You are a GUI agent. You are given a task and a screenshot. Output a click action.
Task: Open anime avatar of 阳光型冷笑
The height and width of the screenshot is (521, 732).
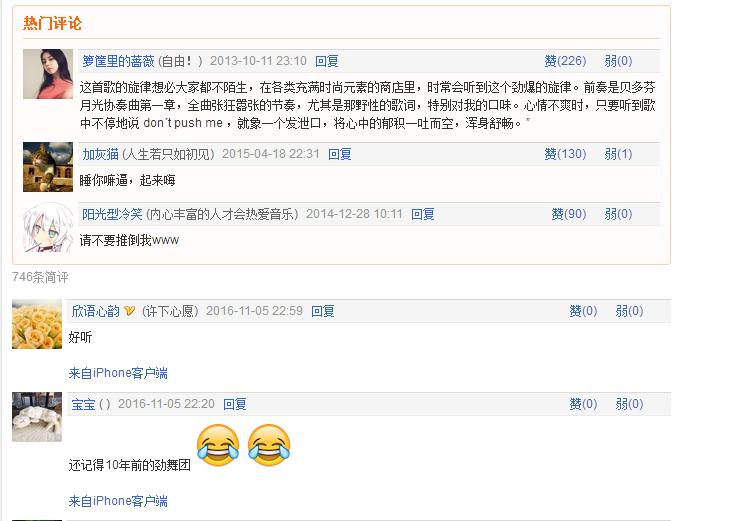(x=48, y=227)
